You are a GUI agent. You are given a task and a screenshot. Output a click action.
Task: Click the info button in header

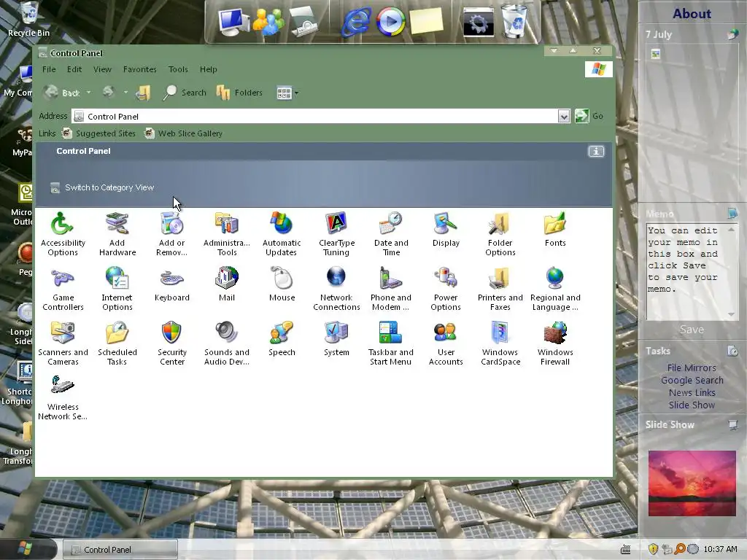tap(596, 152)
